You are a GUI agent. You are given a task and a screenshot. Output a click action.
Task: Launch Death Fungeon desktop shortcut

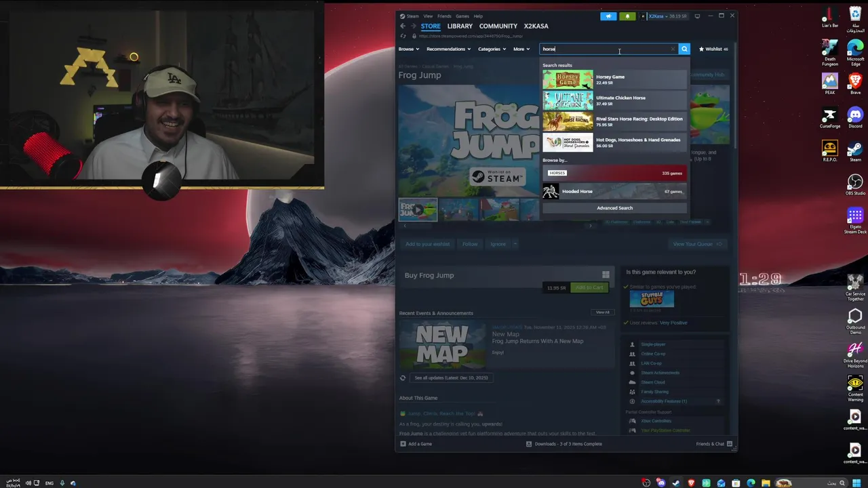pos(830,53)
